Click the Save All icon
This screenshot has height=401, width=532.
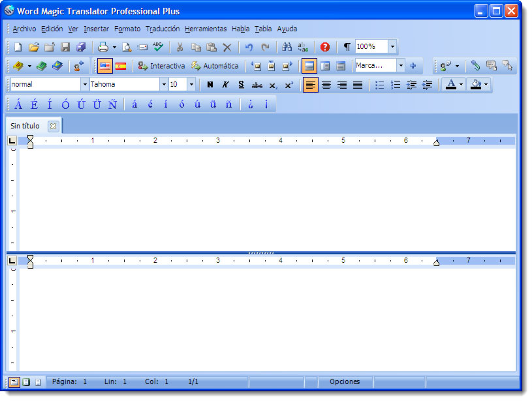click(81, 47)
